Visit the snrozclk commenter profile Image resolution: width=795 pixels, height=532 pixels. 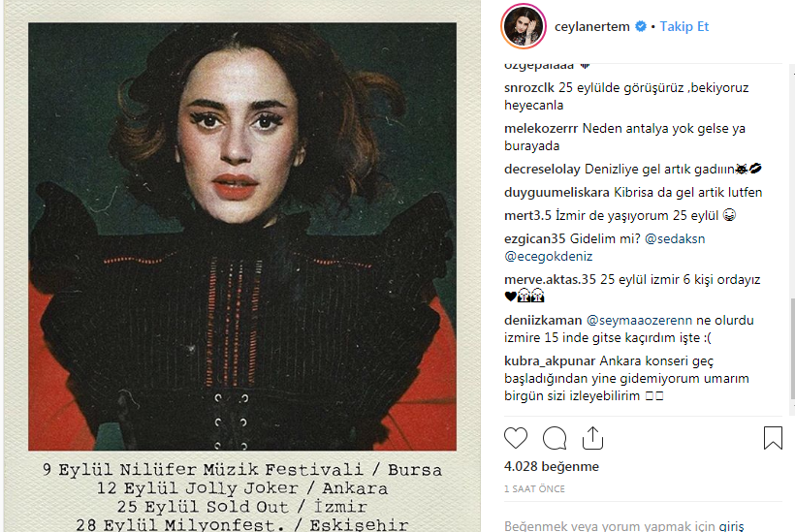click(x=528, y=87)
